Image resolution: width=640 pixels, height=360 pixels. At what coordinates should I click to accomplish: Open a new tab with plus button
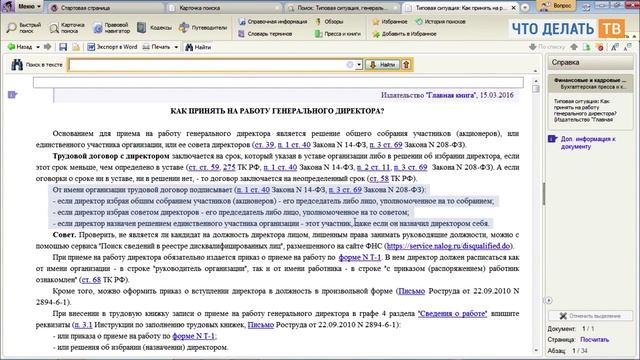(x=525, y=8)
